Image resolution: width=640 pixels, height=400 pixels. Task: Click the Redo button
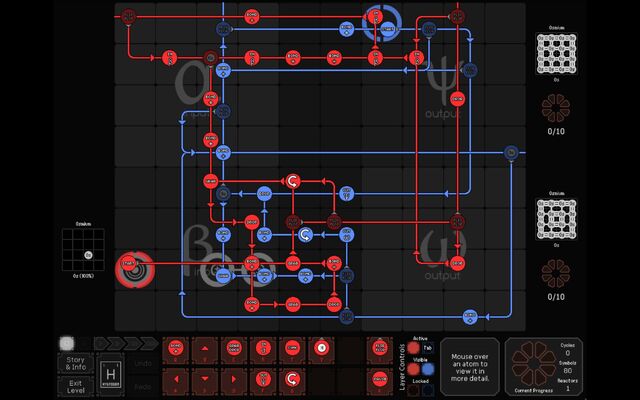click(x=143, y=386)
